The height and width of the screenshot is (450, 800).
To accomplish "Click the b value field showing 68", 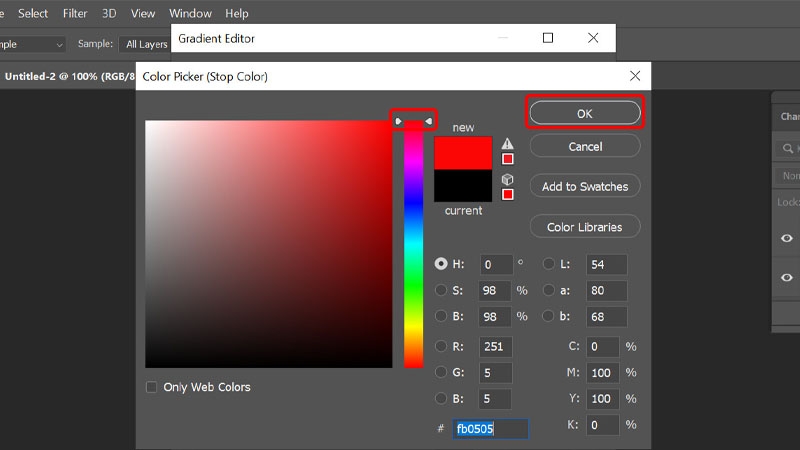I will click(606, 316).
